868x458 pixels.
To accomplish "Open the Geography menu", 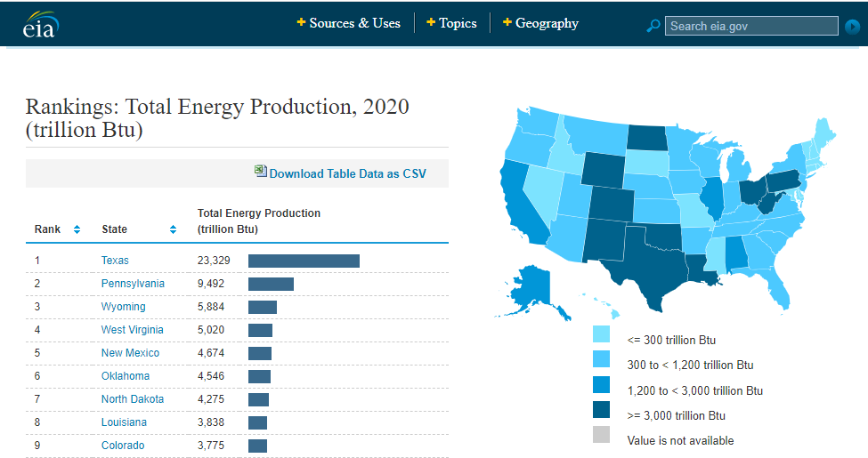I will point(540,23).
